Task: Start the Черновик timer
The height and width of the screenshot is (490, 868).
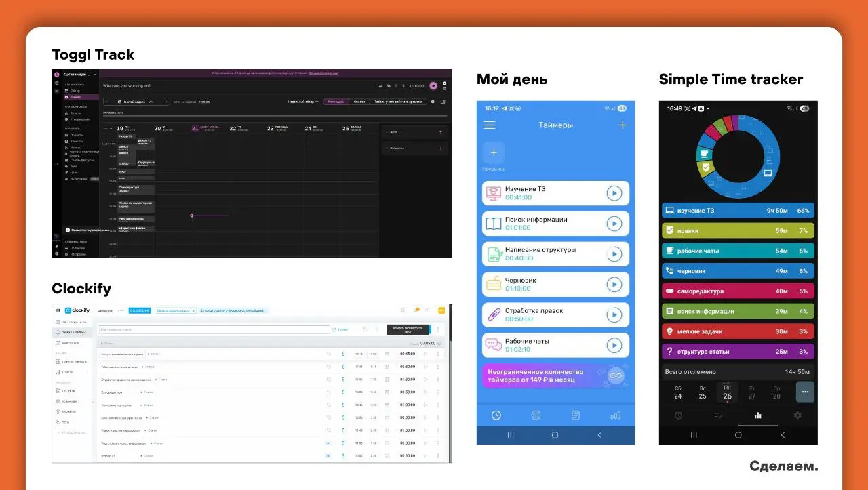Action: tap(614, 285)
